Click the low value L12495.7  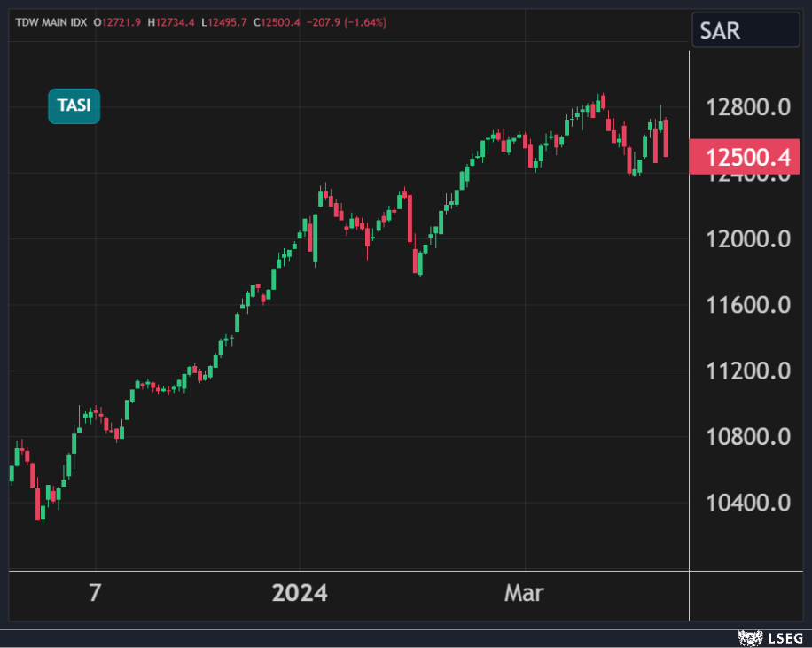coord(225,22)
